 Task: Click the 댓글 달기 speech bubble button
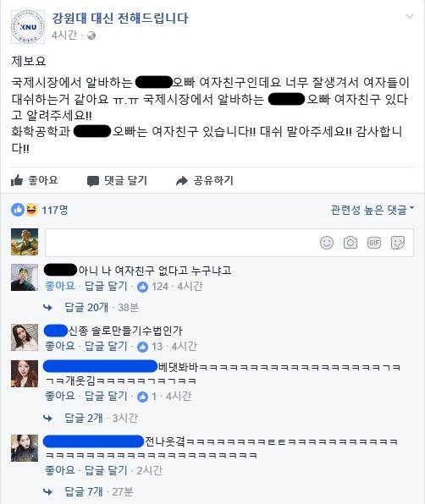pyautogui.click(x=117, y=181)
